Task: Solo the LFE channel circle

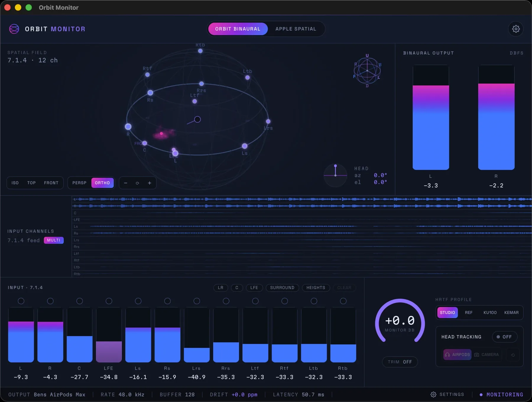Action: click(x=109, y=301)
